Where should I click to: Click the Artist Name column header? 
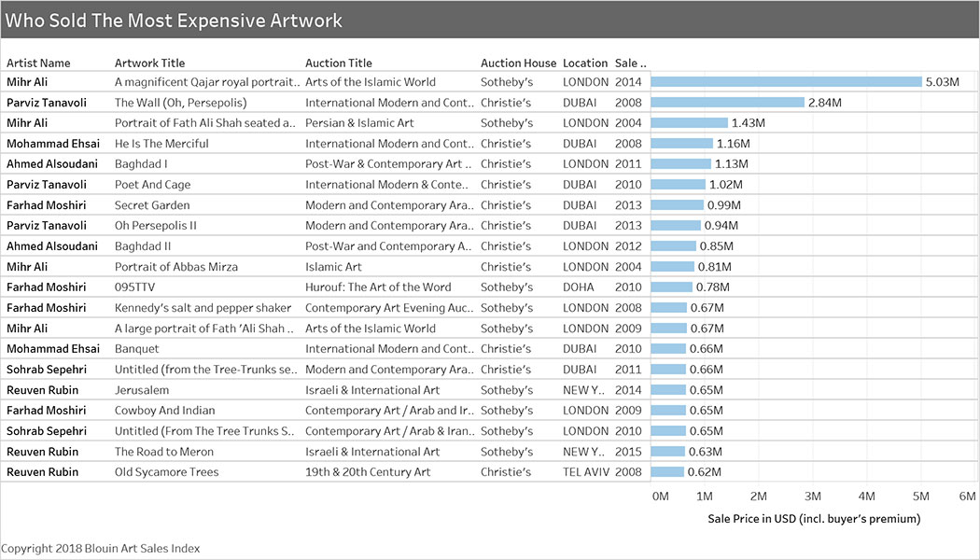(x=38, y=63)
